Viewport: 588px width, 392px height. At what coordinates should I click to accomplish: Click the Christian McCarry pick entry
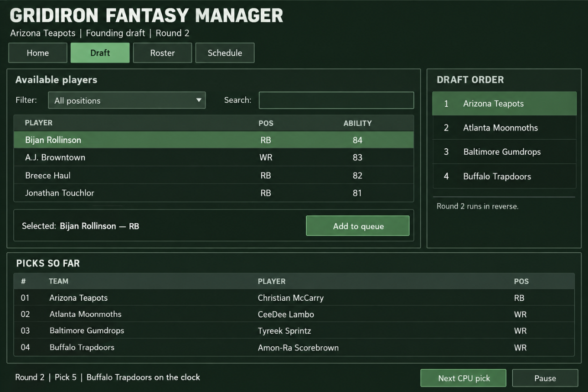pyautogui.click(x=294, y=298)
